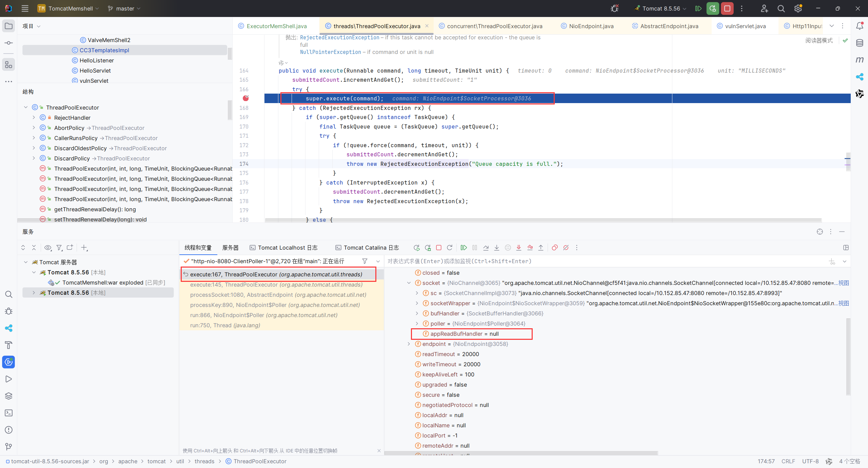Expand the selected Tomcat 8.5.56 service
The width and height of the screenshot is (868, 468).
pos(34,293)
